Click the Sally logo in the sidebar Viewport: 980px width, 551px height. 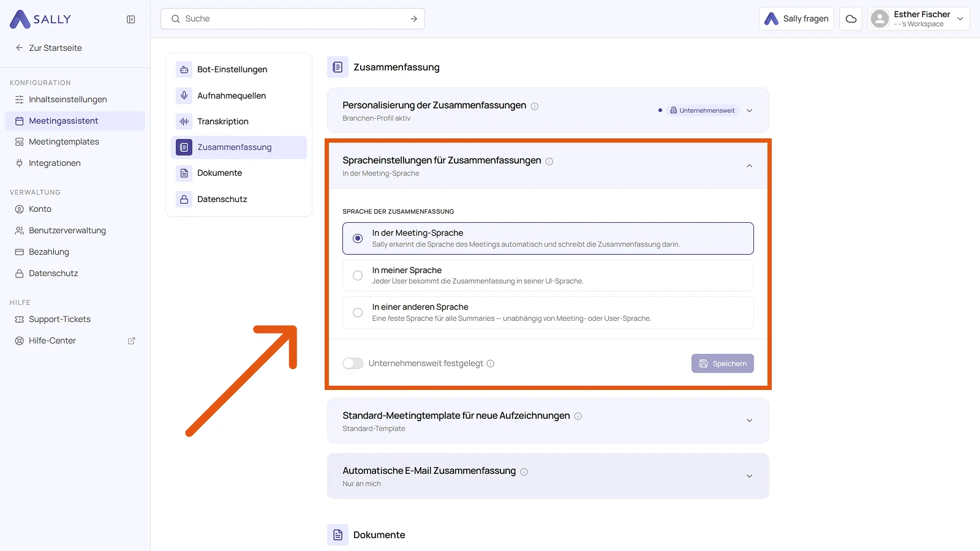40,19
